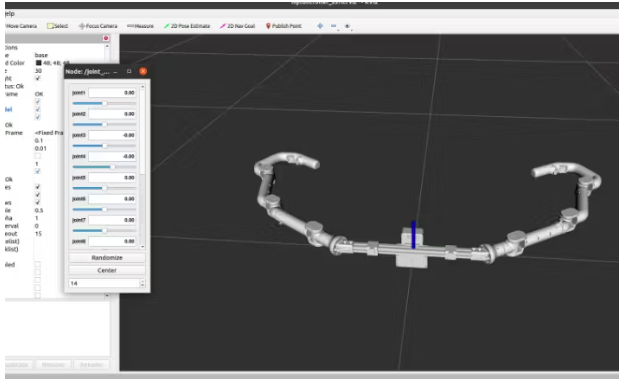Viewport: 624px width, 387px height.
Task: Toggle the checkbox next to OK frame row
Action: coord(38,102)
